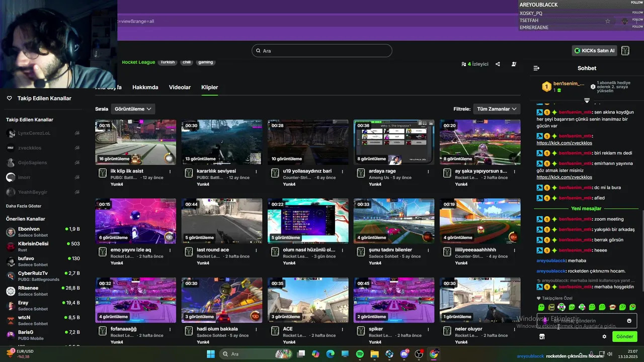Open Discord from the taskbar

pyautogui.click(x=404, y=354)
